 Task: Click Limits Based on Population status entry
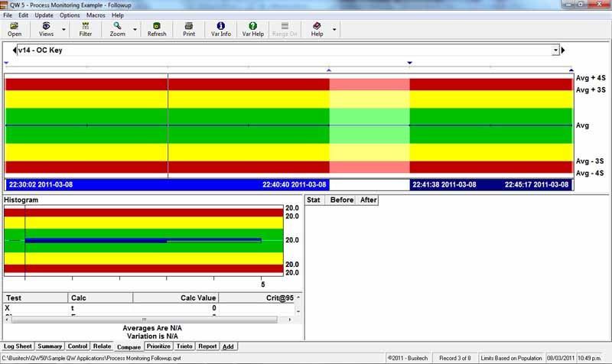click(x=511, y=358)
